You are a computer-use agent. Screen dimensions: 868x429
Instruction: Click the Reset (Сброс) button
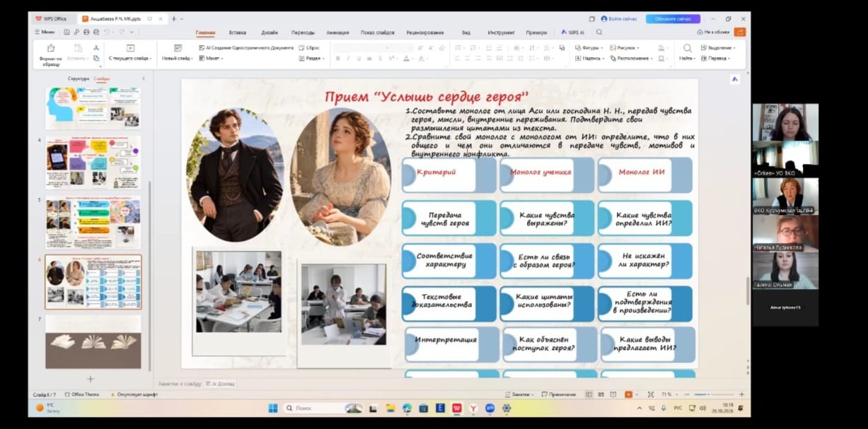point(310,47)
